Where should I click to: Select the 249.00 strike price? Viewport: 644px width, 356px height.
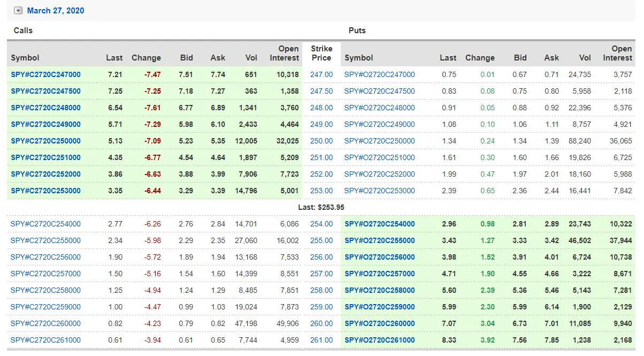pos(321,124)
